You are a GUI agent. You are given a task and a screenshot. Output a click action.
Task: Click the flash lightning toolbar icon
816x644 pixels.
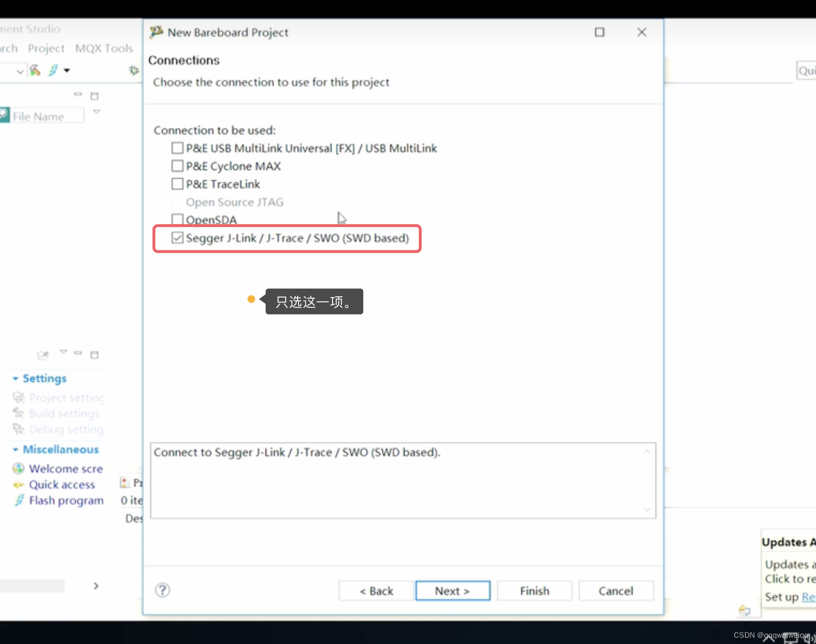pos(54,70)
